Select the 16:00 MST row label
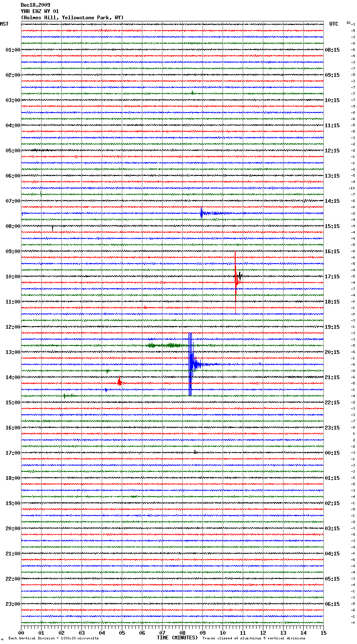 point(13,428)
